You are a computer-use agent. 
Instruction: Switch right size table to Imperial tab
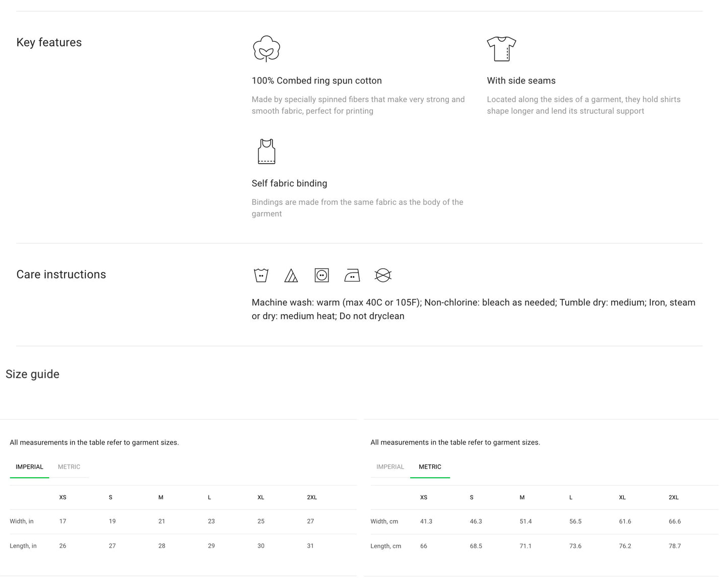390,467
